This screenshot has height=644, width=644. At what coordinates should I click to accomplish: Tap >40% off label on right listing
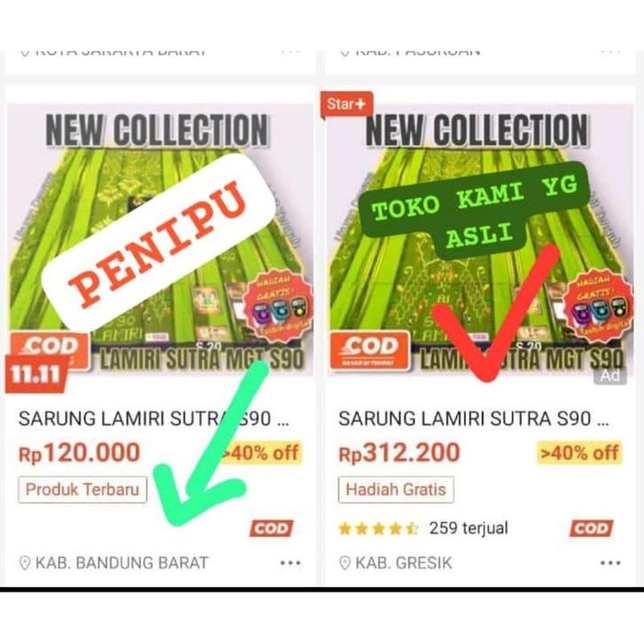point(579,453)
